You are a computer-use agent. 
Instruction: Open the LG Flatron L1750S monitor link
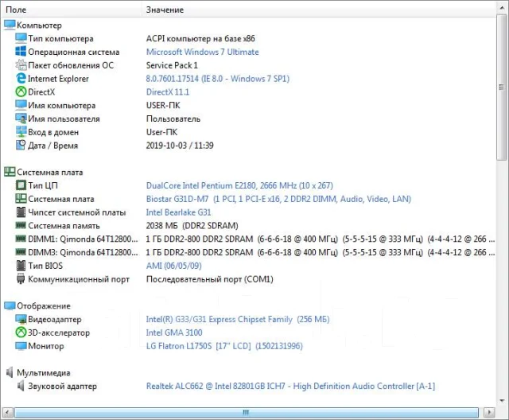pos(224,346)
